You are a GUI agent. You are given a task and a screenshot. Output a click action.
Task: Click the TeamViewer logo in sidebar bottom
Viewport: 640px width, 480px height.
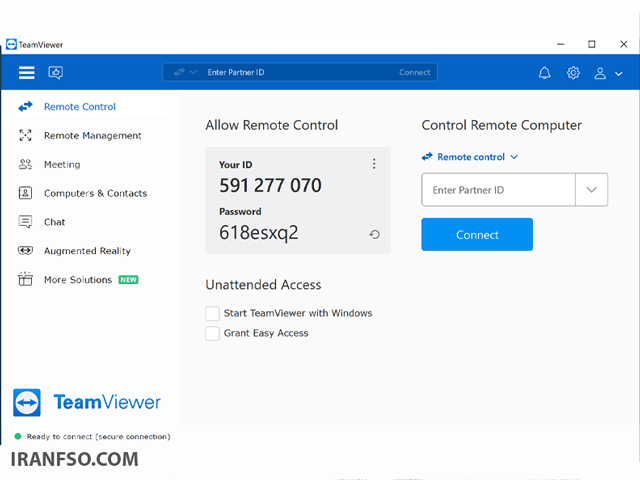(87, 402)
